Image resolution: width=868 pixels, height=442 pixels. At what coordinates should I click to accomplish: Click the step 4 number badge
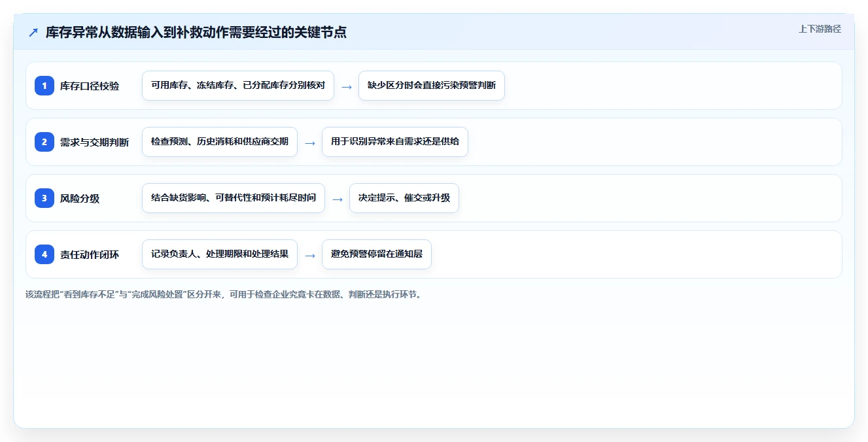pyautogui.click(x=44, y=254)
